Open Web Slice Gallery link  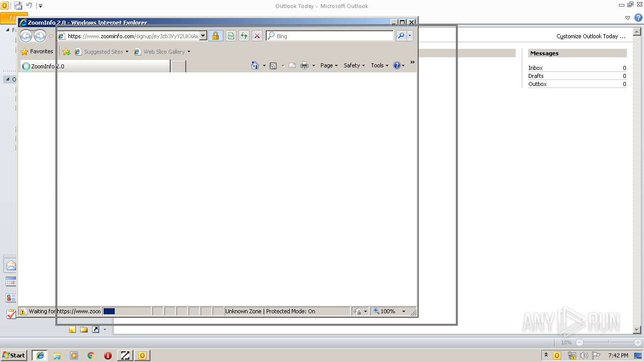tap(159, 52)
